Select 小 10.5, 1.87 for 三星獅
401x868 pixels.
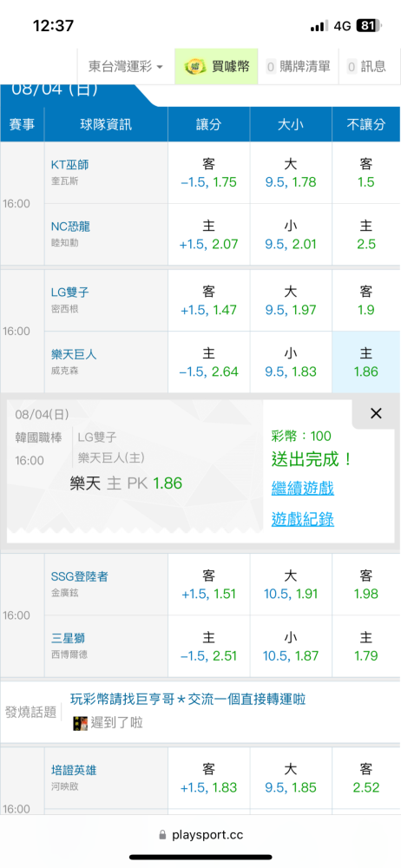[291, 647]
